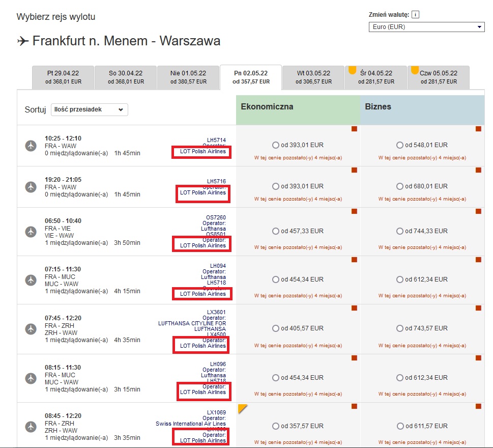Switch to the Pt 29.04.22 date tab
The width and height of the screenshot is (493, 448).
click(x=63, y=77)
